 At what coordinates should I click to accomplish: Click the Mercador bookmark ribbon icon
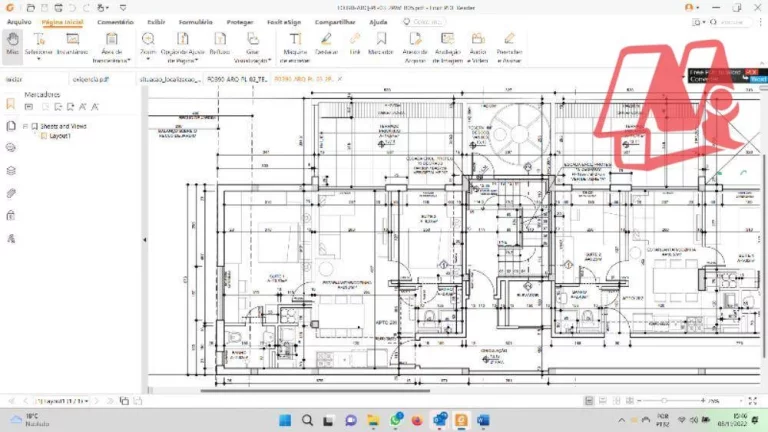381,43
